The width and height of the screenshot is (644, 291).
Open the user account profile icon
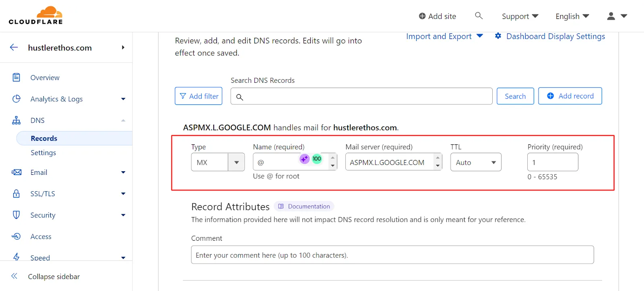(611, 16)
